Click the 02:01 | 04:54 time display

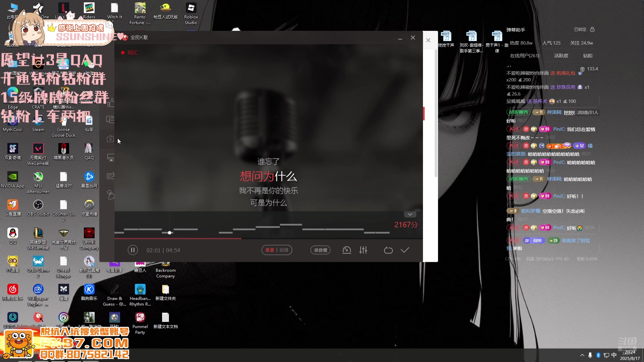click(x=163, y=250)
